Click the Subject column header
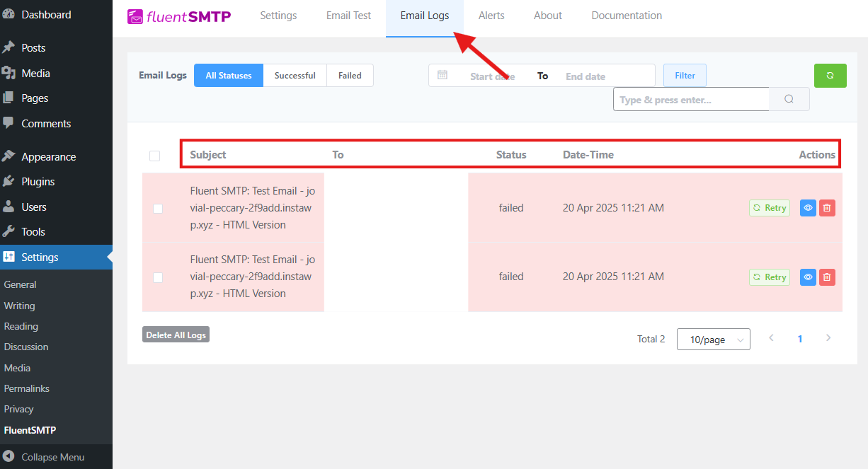 point(208,154)
